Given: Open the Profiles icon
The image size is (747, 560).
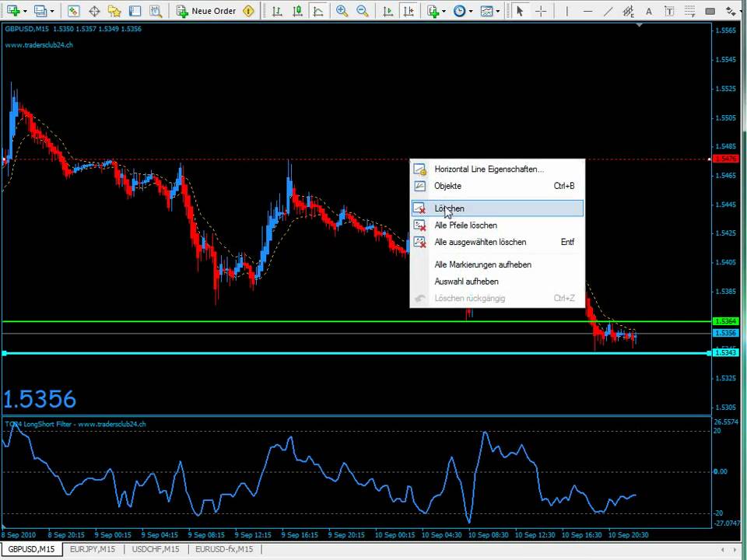Looking at the screenshot, I should pyautogui.click(x=41, y=10).
